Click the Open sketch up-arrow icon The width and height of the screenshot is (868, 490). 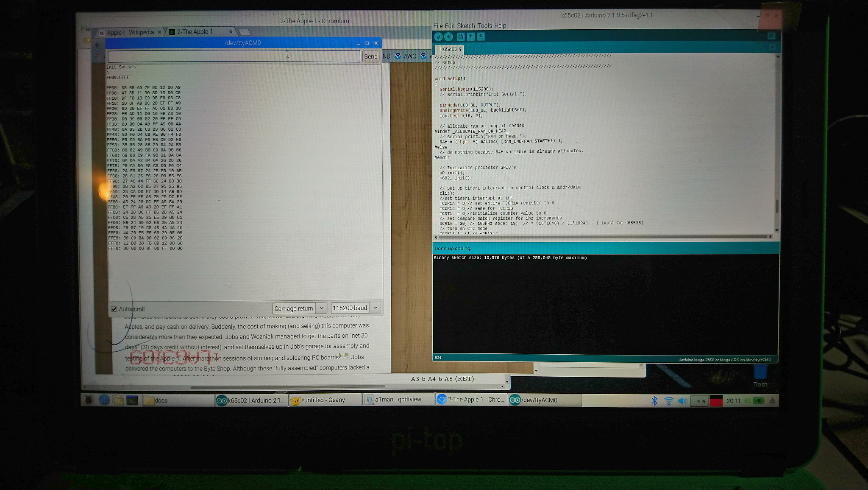point(470,37)
